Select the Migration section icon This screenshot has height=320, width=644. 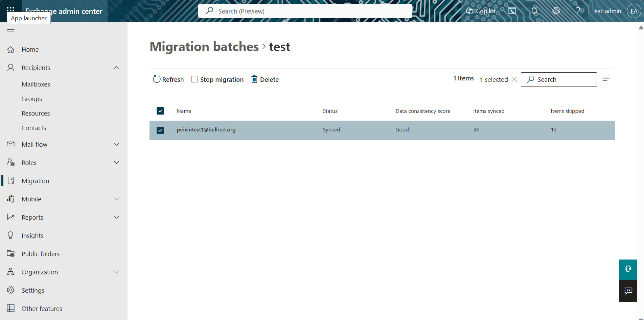pyautogui.click(x=10, y=180)
